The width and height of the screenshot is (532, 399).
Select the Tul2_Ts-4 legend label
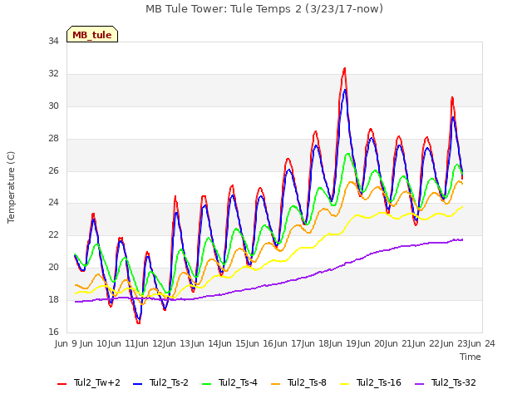tap(238, 382)
